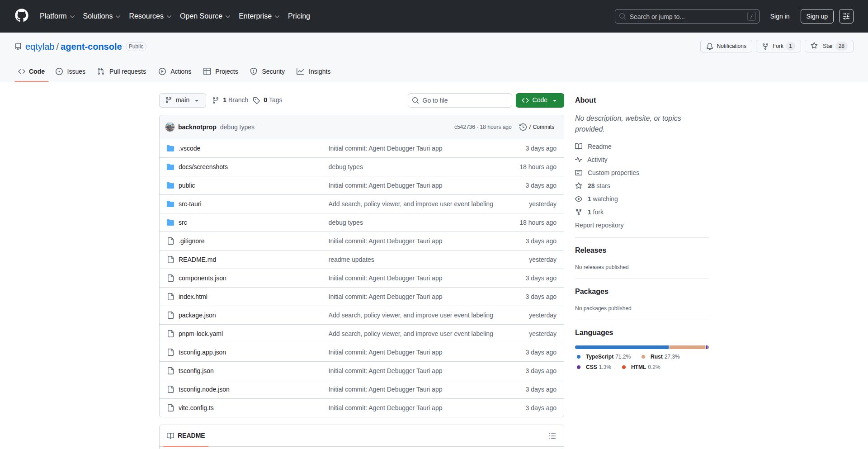The width and height of the screenshot is (868, 449).
Task: Open the Solutions menu in top navigation
Action: [101, 16]
